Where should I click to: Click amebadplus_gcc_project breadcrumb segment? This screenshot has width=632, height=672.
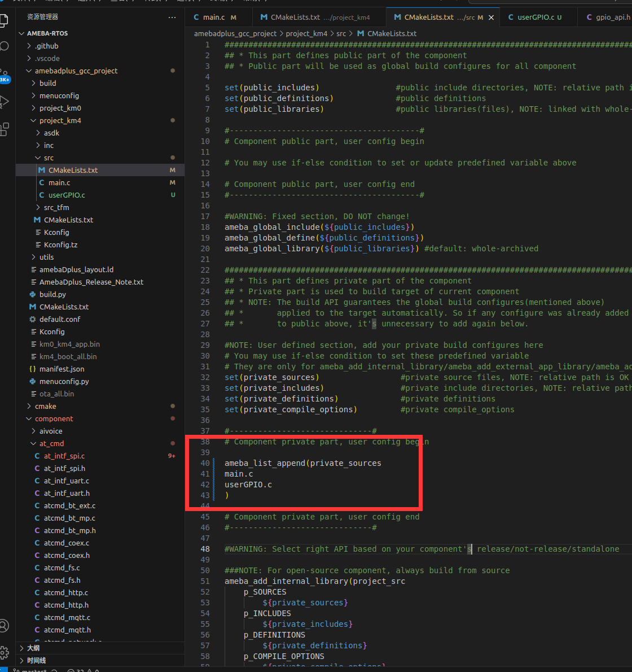235,33
